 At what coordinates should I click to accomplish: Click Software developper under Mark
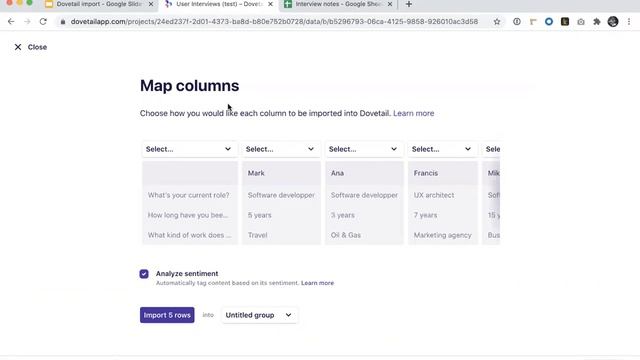[281, 195]
